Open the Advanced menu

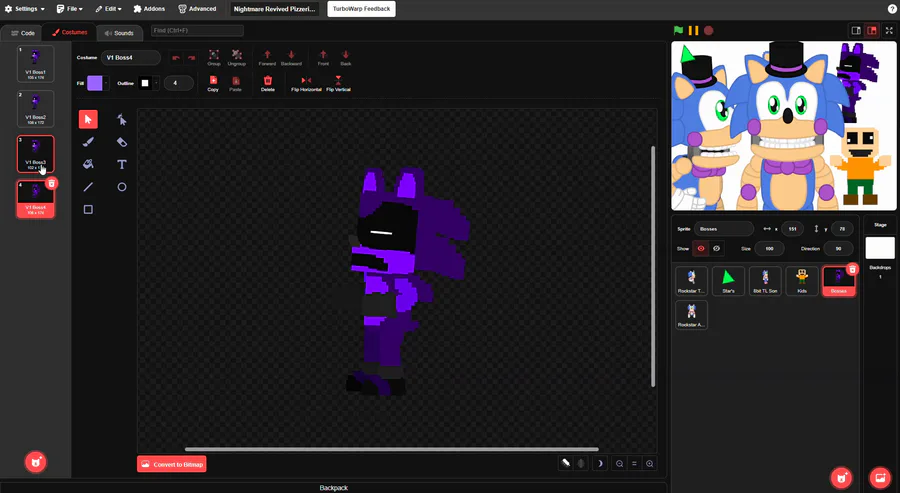click(197, 9)
